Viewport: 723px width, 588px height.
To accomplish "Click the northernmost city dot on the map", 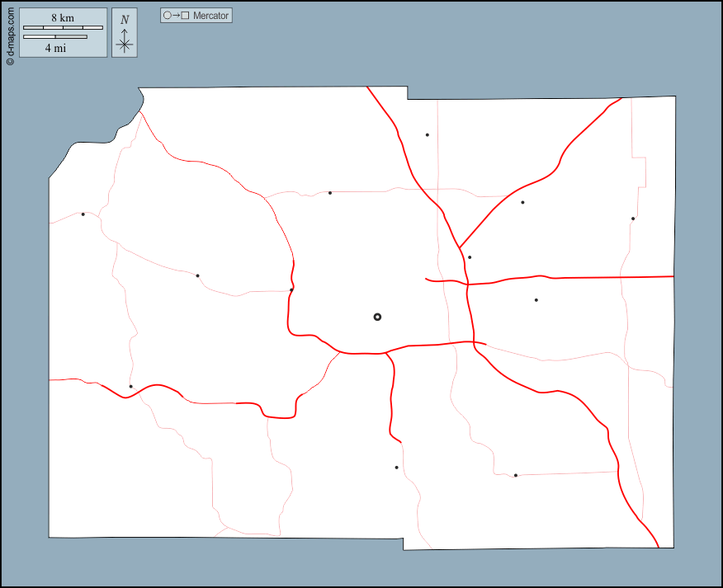I will point(427,134).
